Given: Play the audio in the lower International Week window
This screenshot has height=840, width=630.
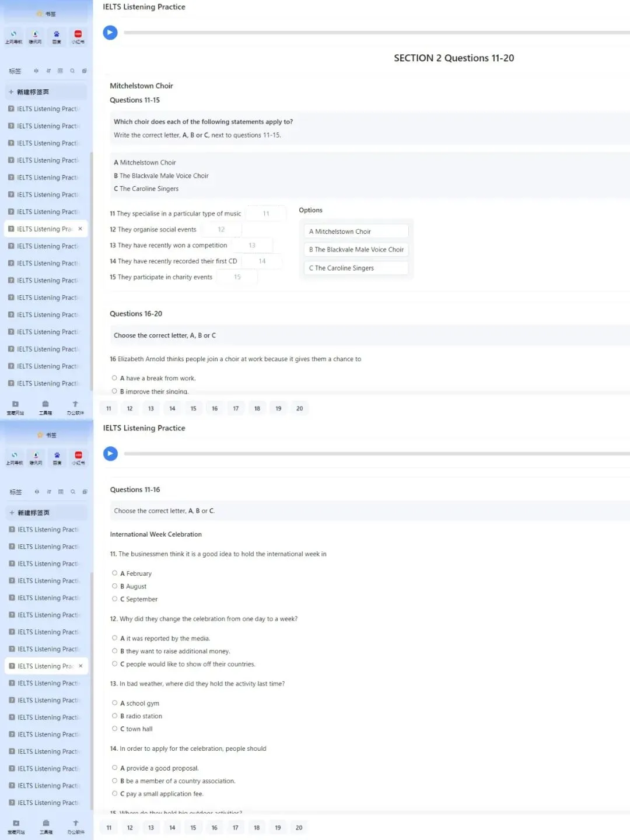Looking at the screenshot, I should point(110,453).
